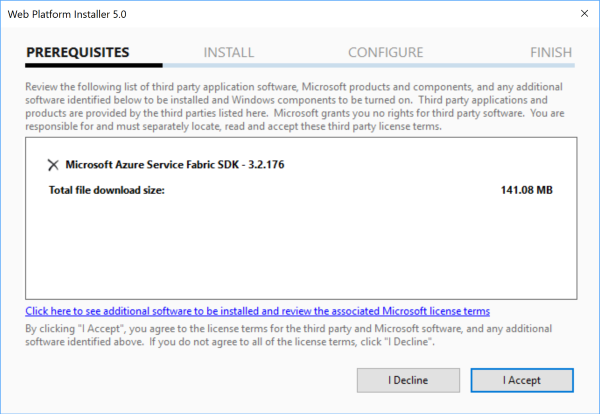This screenshot has height=414, width=600.
Task: Click the X icon beside Azure Service Fabric SDK
Action: pyautogui.click(x=53, y=164)
